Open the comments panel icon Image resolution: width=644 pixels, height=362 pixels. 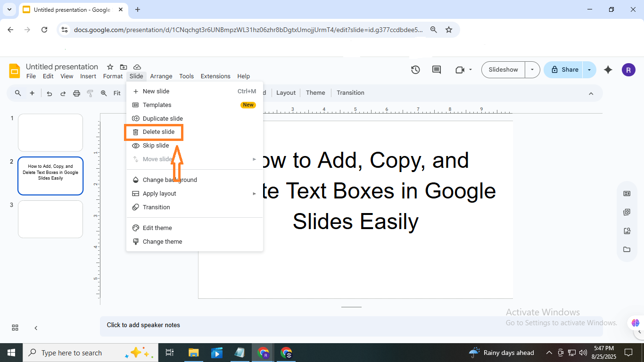(437, 70)
